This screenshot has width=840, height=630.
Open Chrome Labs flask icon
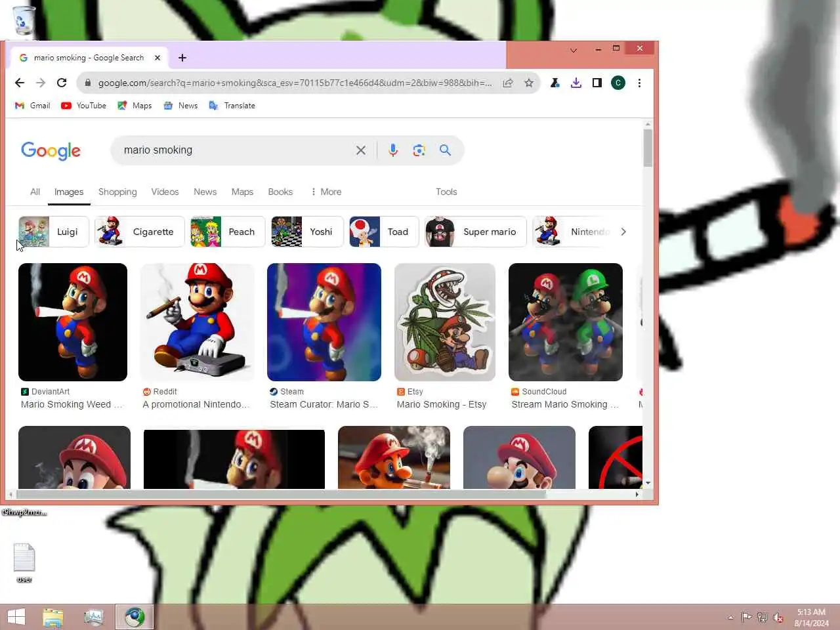pyautogui.click(x=555, y=83)
